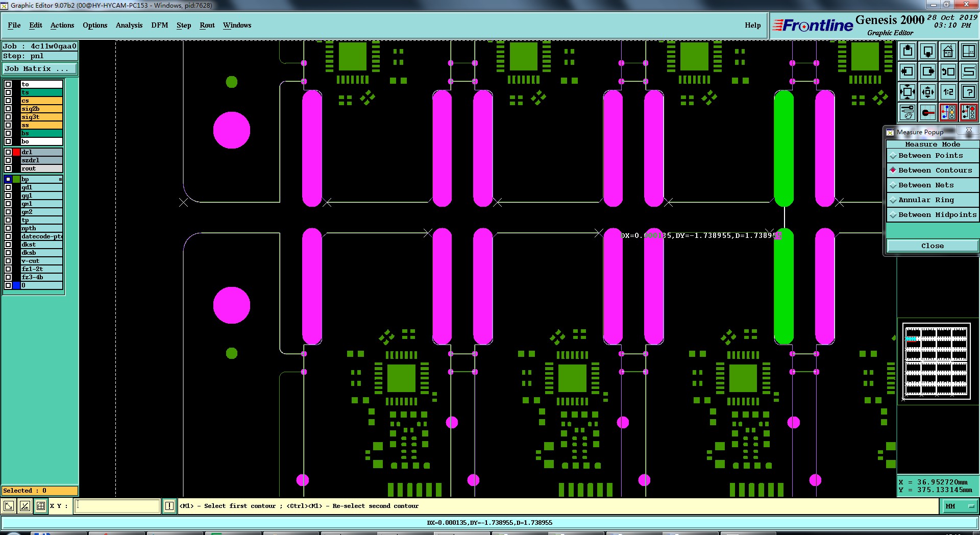The width and height of the screenshot is (980, 535).
Task: Open the DFM menu
Action: [x=160, y=25]
